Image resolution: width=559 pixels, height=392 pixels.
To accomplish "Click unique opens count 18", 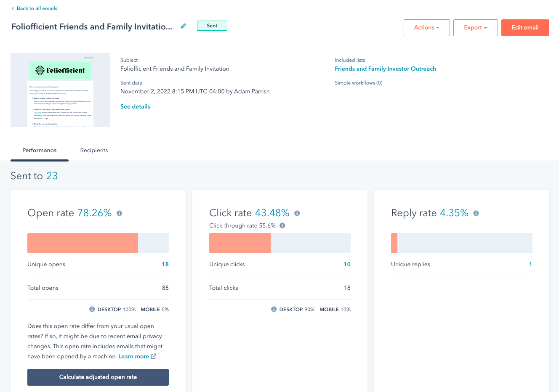I will (165, 264).
